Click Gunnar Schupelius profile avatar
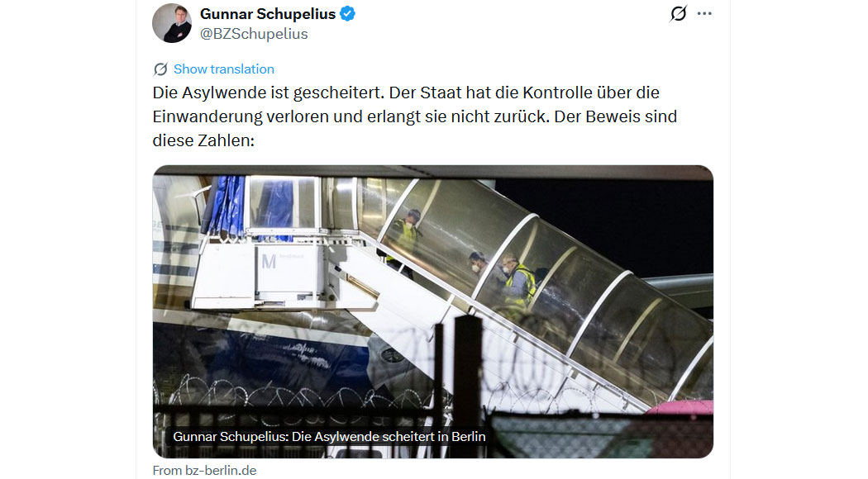The width and height of the screenshot is (868, 479). point(172,23)
